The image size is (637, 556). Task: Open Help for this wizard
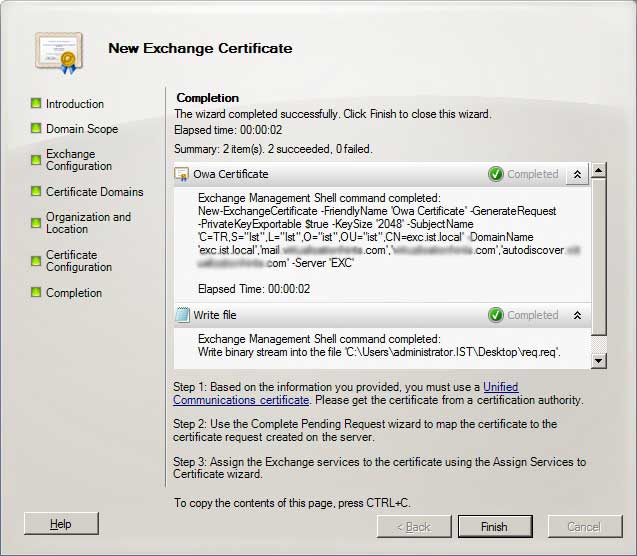(x=61, y=524)
